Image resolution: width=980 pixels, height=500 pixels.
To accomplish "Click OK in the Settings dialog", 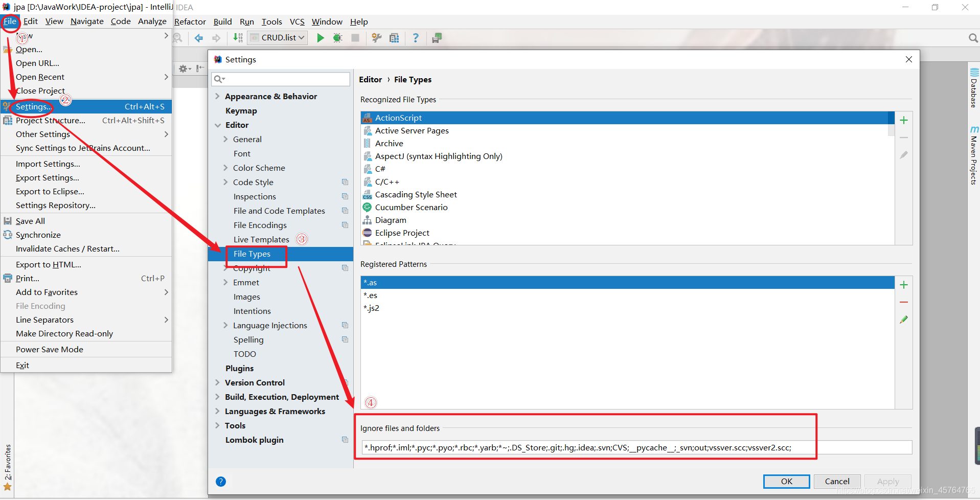I will (786, 481).
